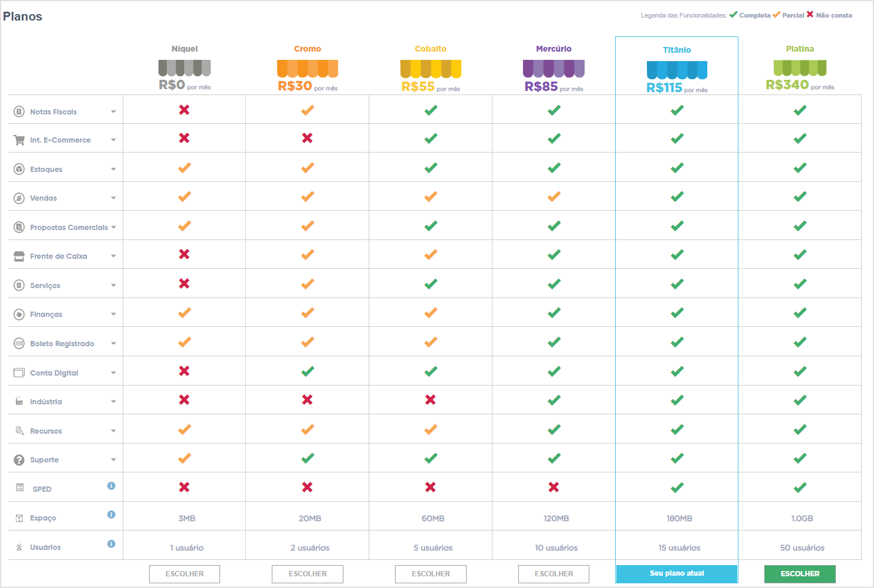Select the Conta Digital card icon
The width and height of the screenshot is (874, 588).
(x=18, y=372)
